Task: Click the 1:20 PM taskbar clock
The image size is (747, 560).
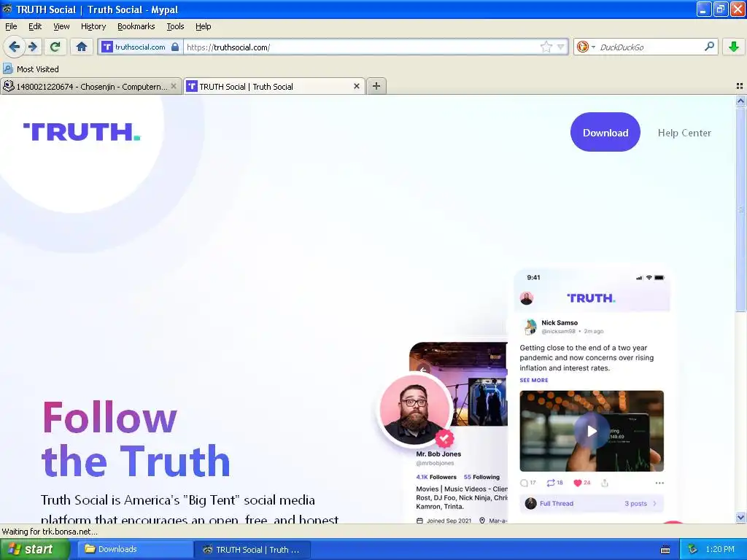Action: 720,549
